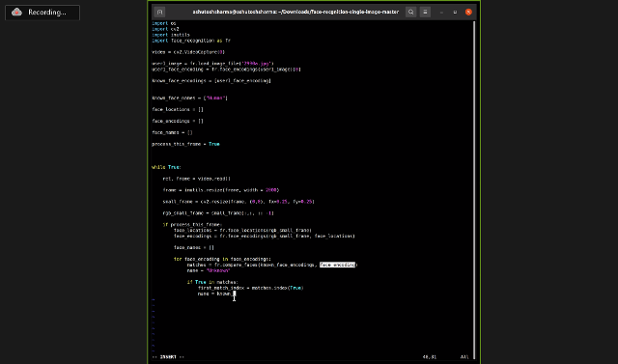This screenshot has width=618, height=364.
Task: Click 'matches = fr.compare_faces' text
Action: point(222,265)
